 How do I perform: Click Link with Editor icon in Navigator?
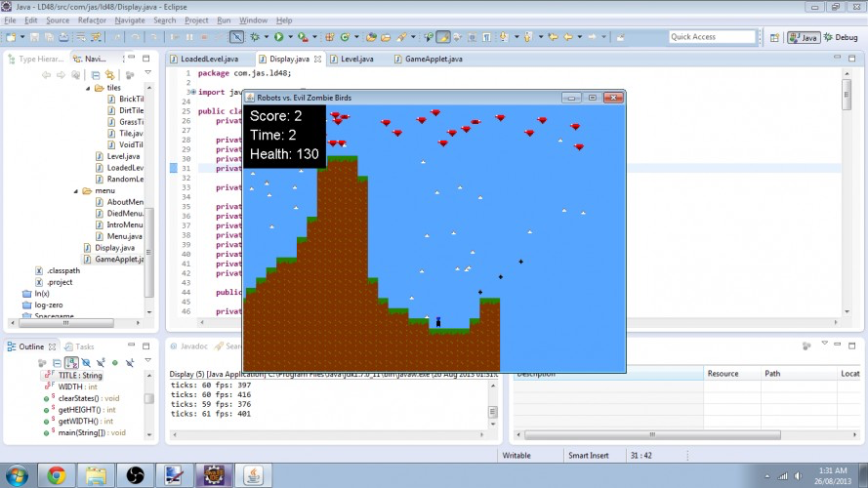point(110,75)
